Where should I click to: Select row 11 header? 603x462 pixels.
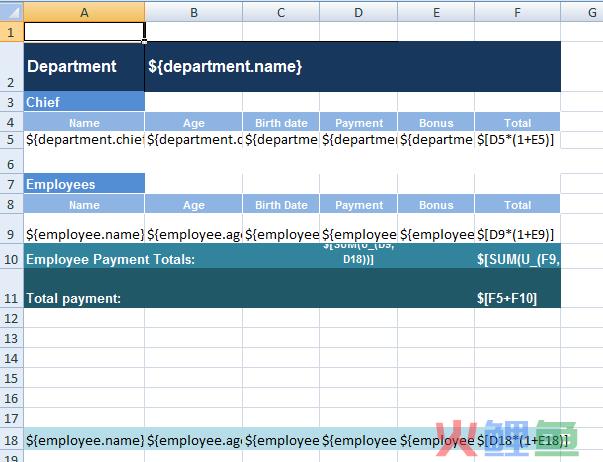point(12,288)
